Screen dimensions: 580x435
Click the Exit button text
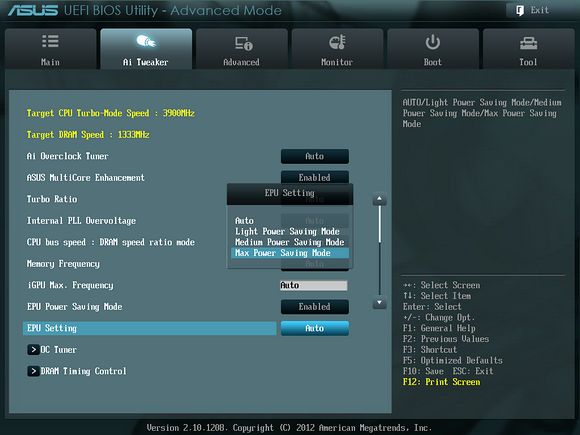[540, 10]
